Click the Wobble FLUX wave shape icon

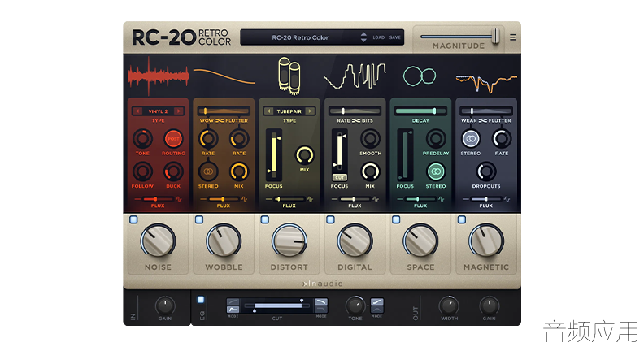click(245, 199)
